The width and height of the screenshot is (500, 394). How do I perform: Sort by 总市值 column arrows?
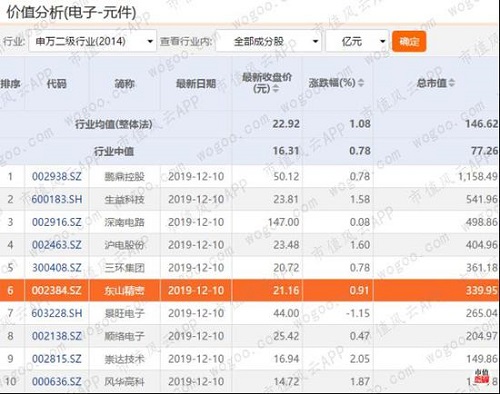tap(451, 83)
